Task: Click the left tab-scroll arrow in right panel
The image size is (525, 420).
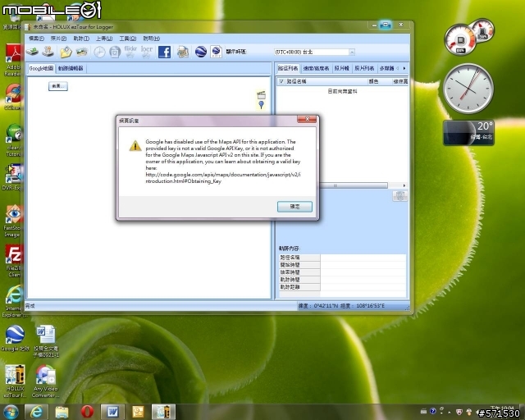Action: pyautogui.click(x=398, y=68)
